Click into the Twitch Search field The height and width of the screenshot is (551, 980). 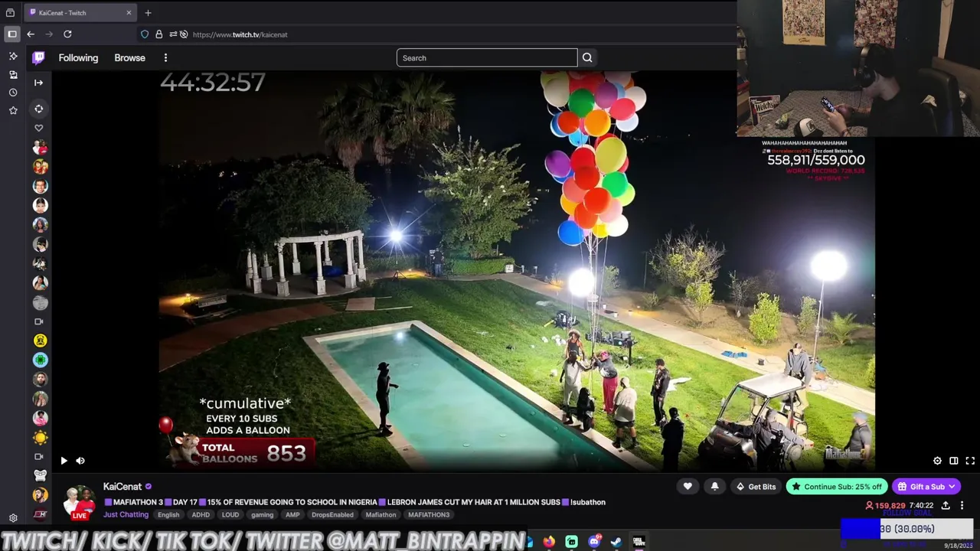tap(487, 57)
